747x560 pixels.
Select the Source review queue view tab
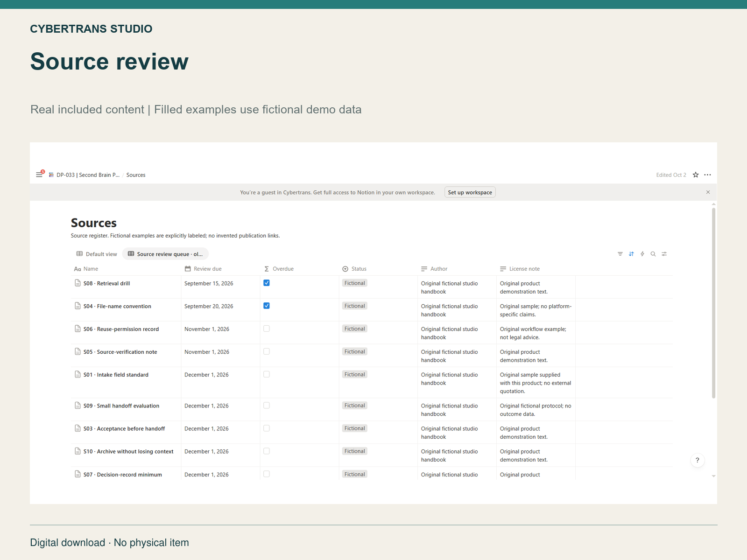tap(165, 254)
